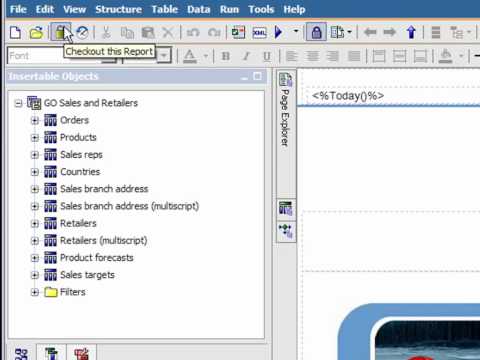Click the validate report icon

click(x=82, y=32)
